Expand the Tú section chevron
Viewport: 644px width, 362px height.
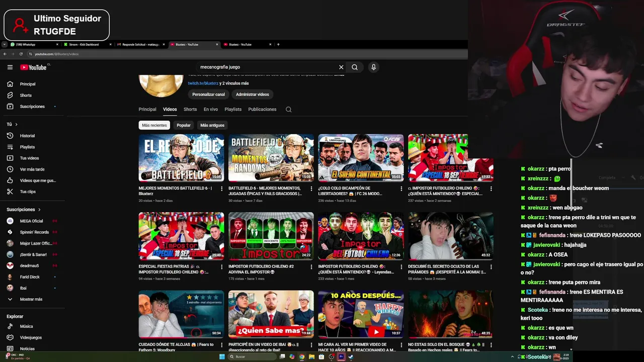[16, 124]
